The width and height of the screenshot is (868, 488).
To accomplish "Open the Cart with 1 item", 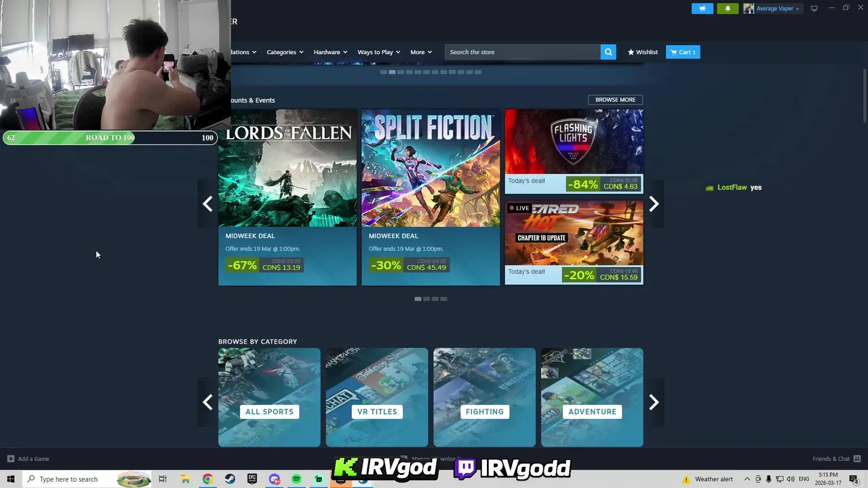I will [683, 52].
